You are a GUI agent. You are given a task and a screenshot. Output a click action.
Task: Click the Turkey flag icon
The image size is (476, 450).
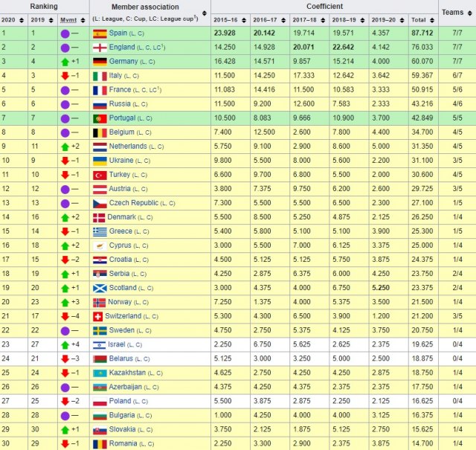pyautogui.click(x=99, y=175)
